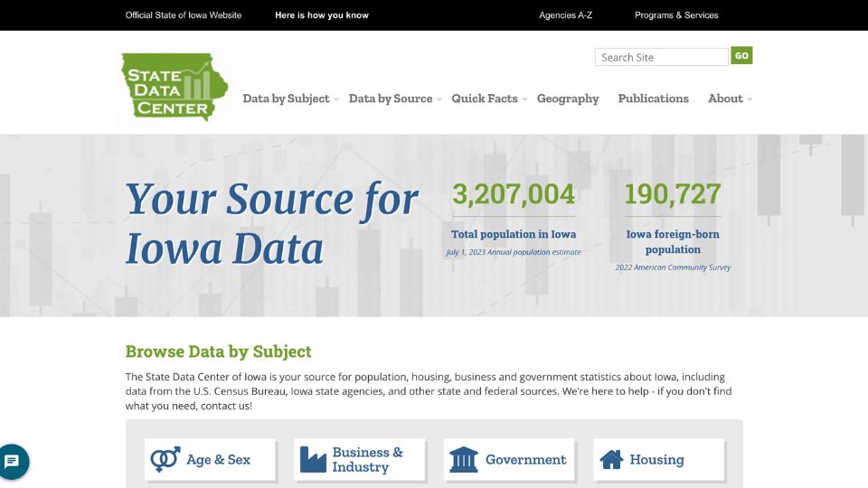The height and width of the screenshot is (488, 868).
Task: Open the chat bubble icon
Action: point(14,462)
